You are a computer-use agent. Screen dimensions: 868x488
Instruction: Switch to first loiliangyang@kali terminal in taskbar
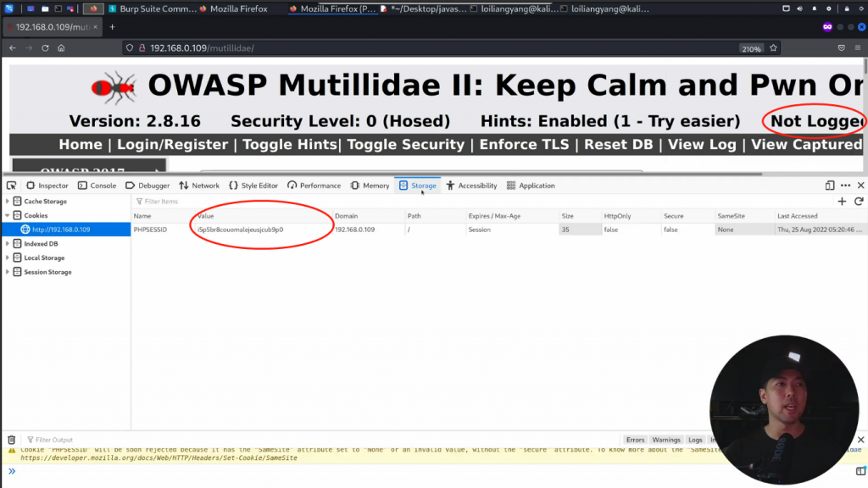515,8
